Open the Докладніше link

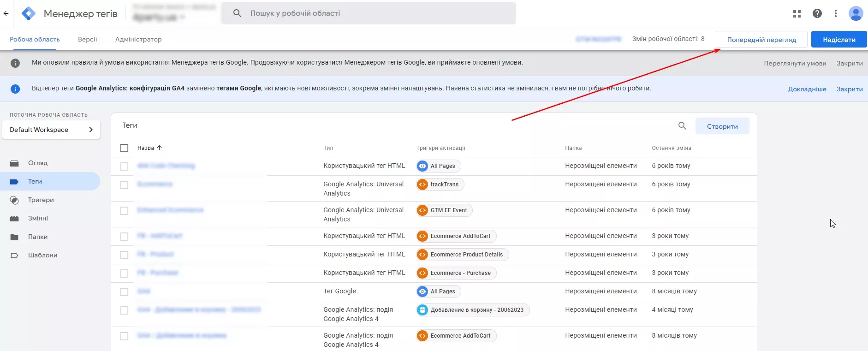pyautogui.click(x=807, y=89)
